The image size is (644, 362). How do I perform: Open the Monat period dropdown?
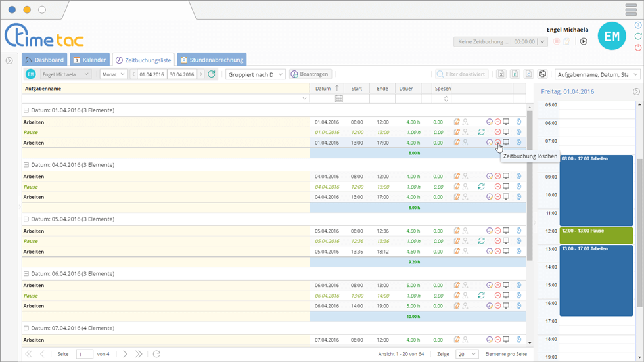pyautogui.click(x=114, y=74)
